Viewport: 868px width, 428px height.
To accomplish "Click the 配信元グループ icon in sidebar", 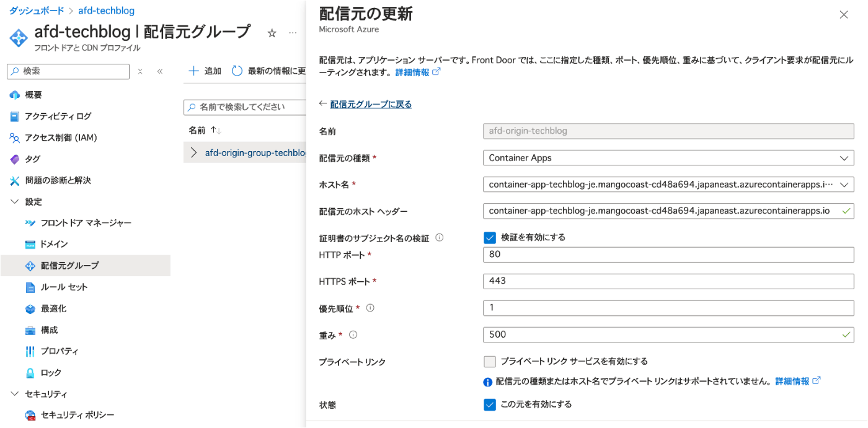I will 30,266.
